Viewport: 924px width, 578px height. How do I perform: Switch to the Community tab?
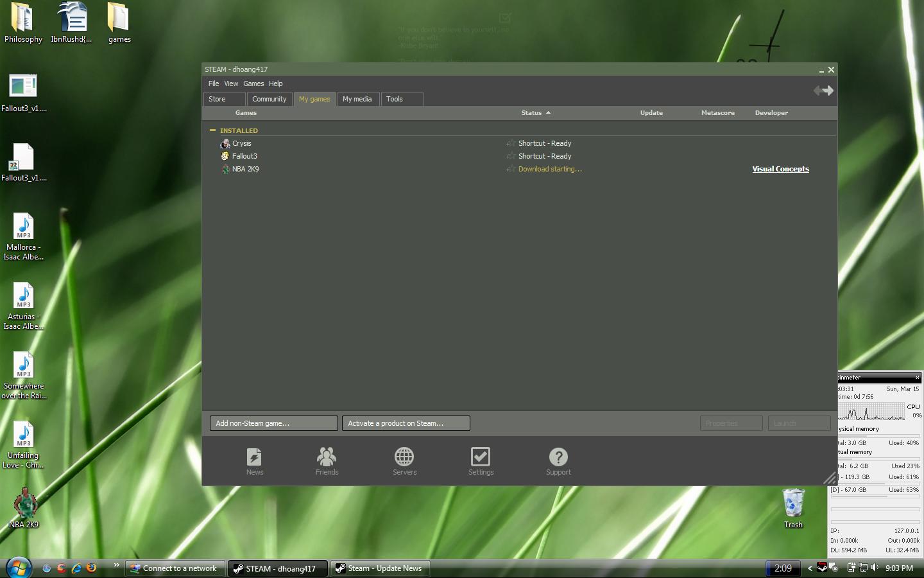(269, 99)
